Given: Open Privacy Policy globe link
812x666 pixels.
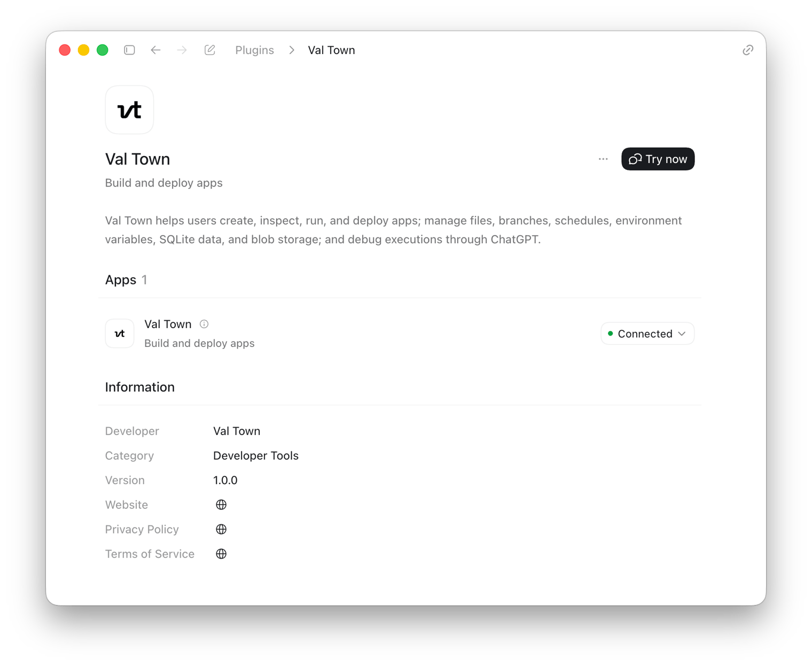Looking at the screenshot, I should (x=221, y=529).
